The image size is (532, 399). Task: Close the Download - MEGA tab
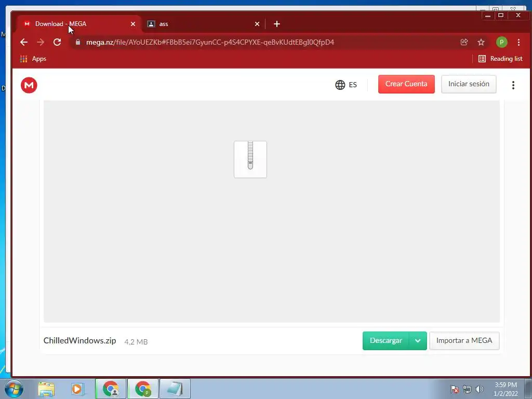pyautogui.click(x=133, y=24)
